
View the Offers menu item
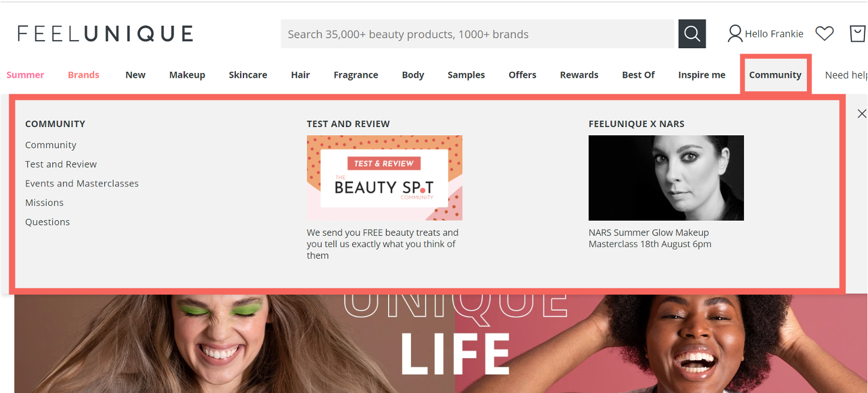coord(522,75)
